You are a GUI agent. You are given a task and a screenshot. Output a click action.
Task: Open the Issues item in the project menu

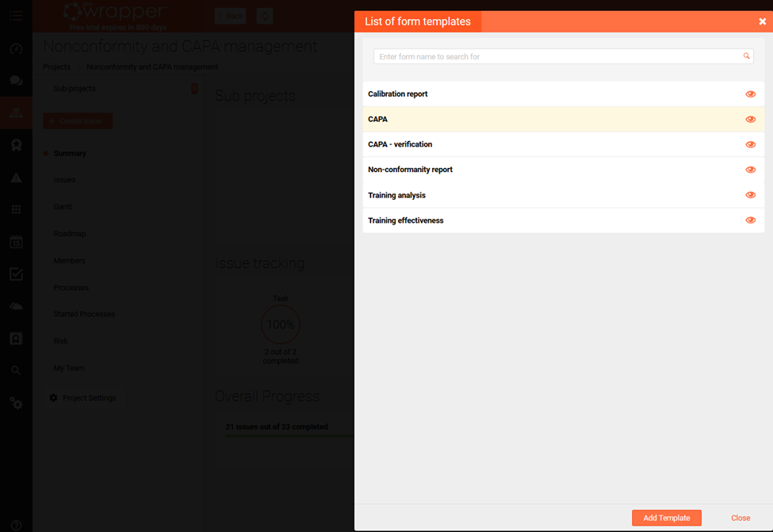click(64, 180)
